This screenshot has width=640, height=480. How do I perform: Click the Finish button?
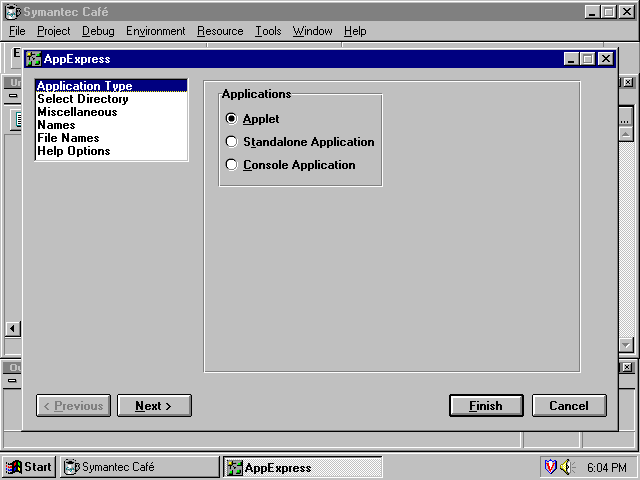(486, 405)
